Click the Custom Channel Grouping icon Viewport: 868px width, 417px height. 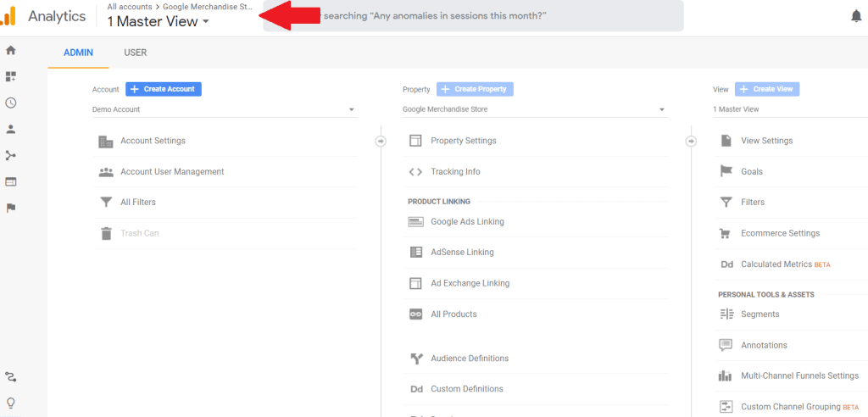pyautogui.click(x=726, y=407)
